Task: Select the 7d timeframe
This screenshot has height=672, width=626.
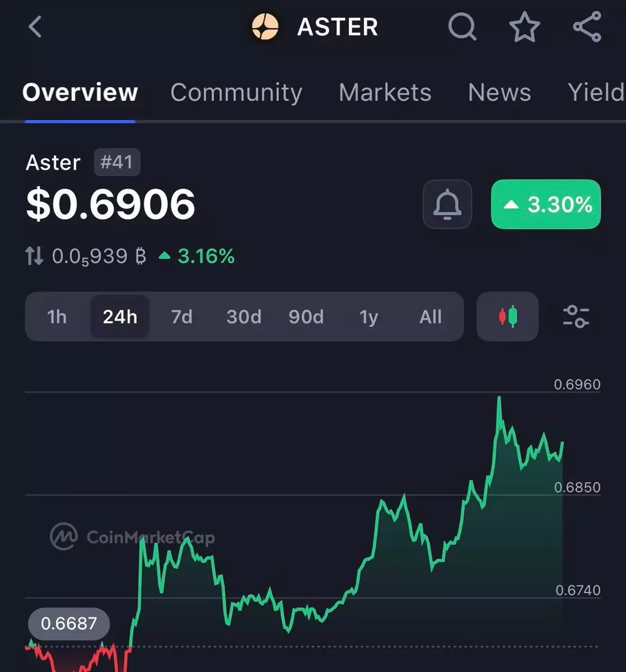Action: (x=182, y=317)
